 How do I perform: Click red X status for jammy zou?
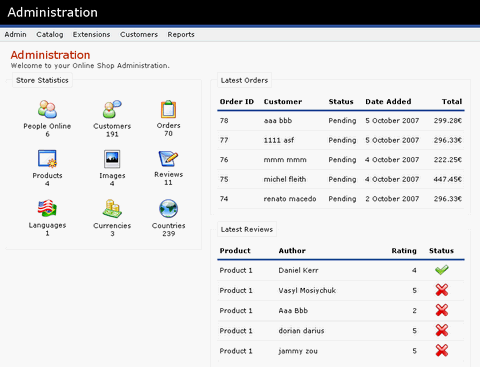tap(442, 351)
